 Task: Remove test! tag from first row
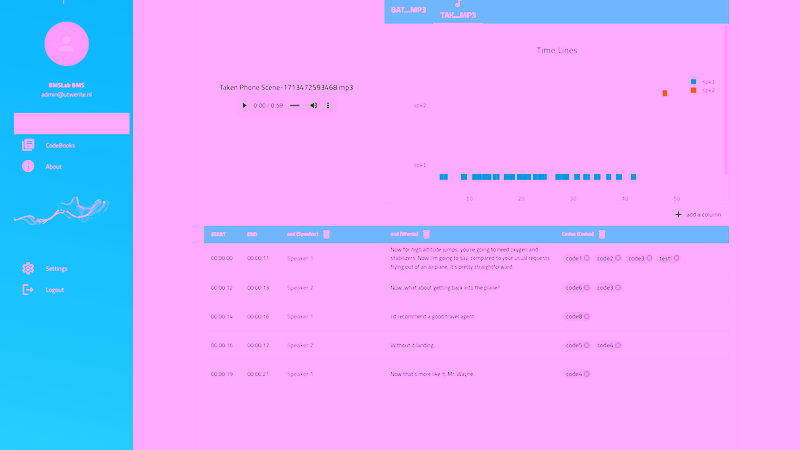pyautogui.click(x=677, y=258)
